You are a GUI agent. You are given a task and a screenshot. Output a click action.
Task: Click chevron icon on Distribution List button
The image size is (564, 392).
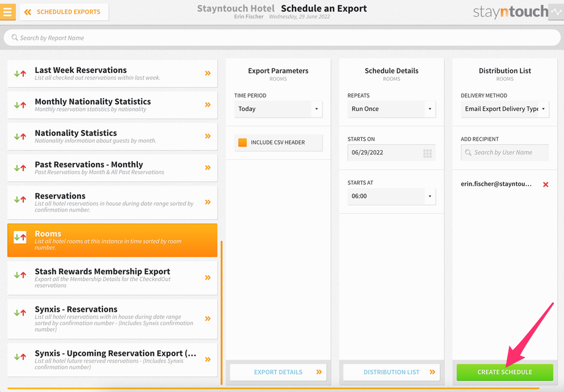[x=432, y=372]
